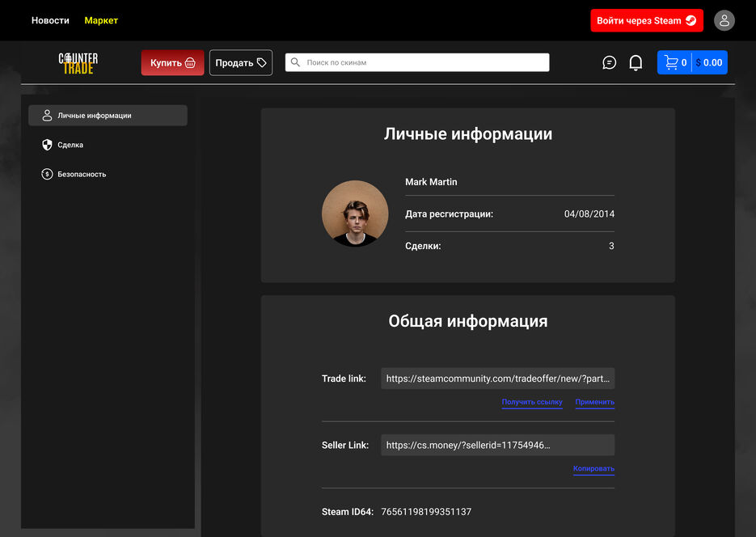The height and width of the screenshot is (537, 756).
Task: Click Получить ссылку link
Action: 532,402
